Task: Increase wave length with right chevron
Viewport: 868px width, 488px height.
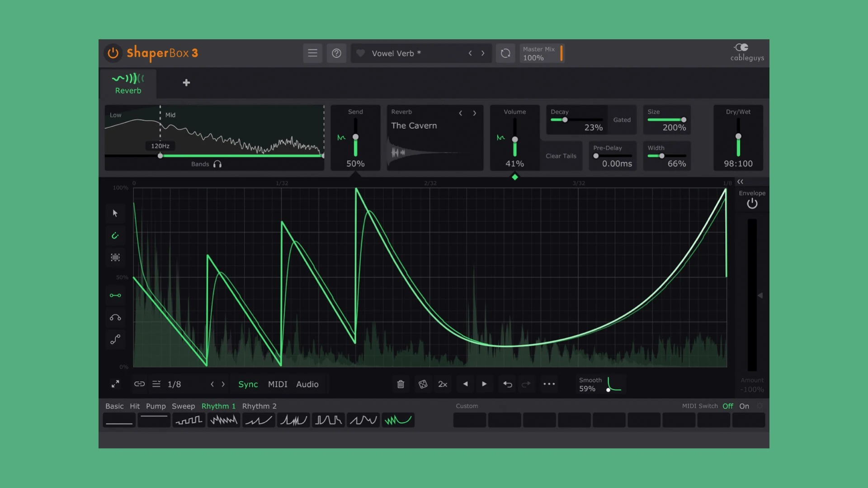Action: [223, 384]
